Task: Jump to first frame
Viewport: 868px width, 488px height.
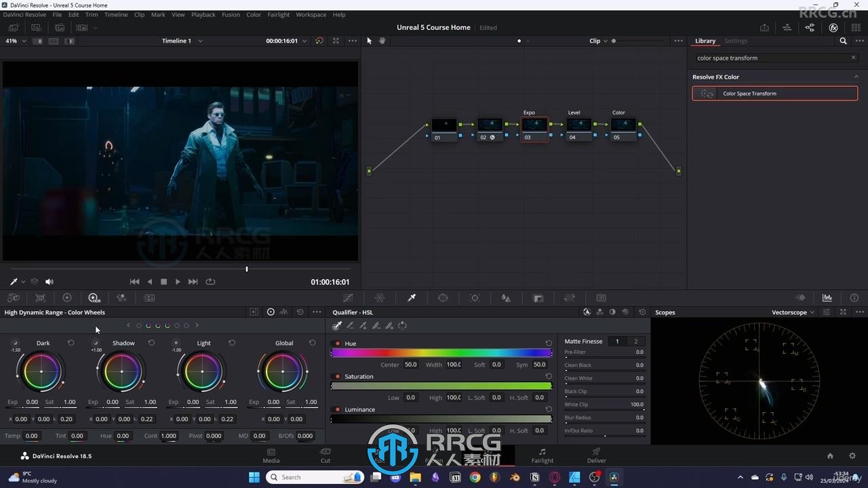Action: 134,281
